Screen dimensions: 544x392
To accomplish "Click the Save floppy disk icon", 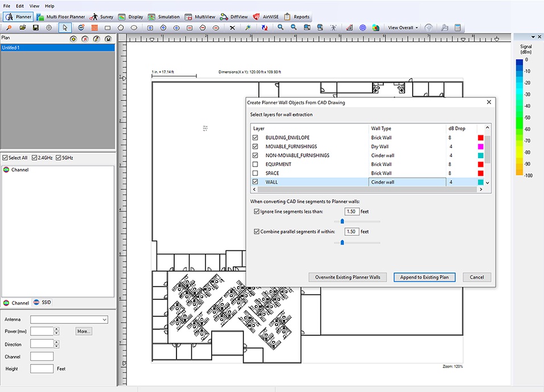I will pos(36,27).
